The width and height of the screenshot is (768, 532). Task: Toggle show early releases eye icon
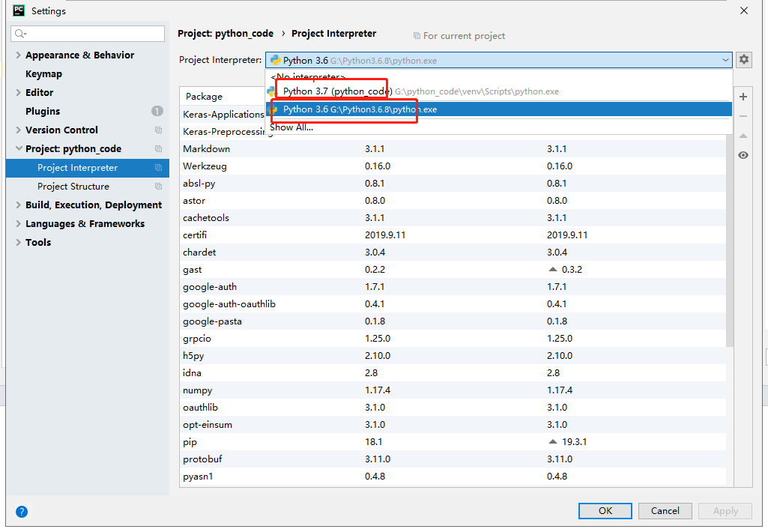tap(743, 155)
